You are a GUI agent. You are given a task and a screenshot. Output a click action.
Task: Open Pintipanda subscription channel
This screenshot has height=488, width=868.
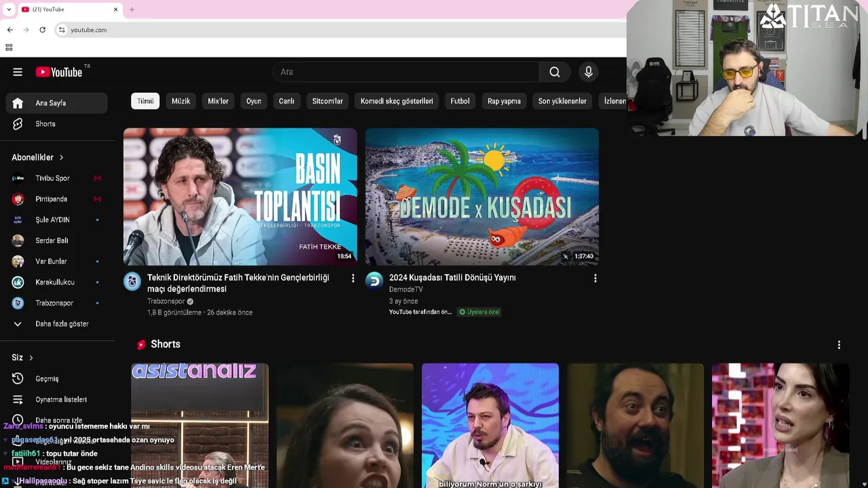click(57, 199)
